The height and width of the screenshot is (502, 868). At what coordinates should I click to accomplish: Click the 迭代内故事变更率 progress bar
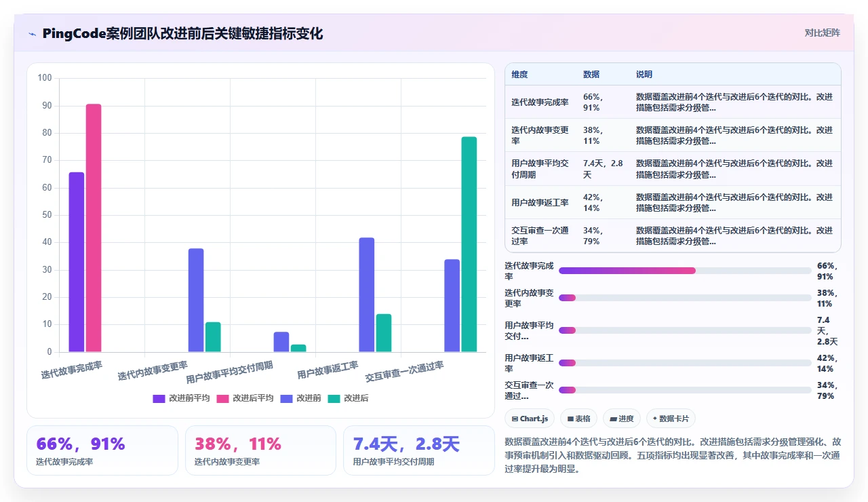(685, 298)
